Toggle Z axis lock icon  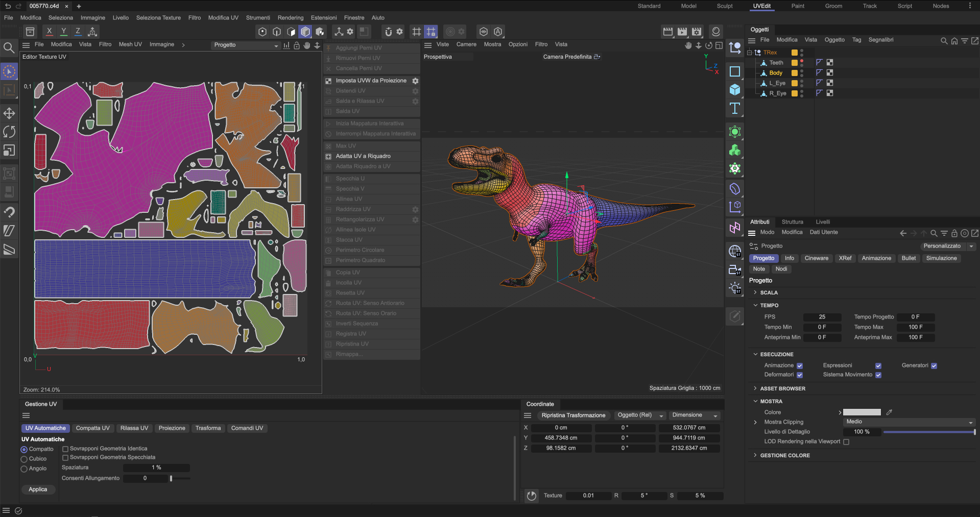[78, 32]
